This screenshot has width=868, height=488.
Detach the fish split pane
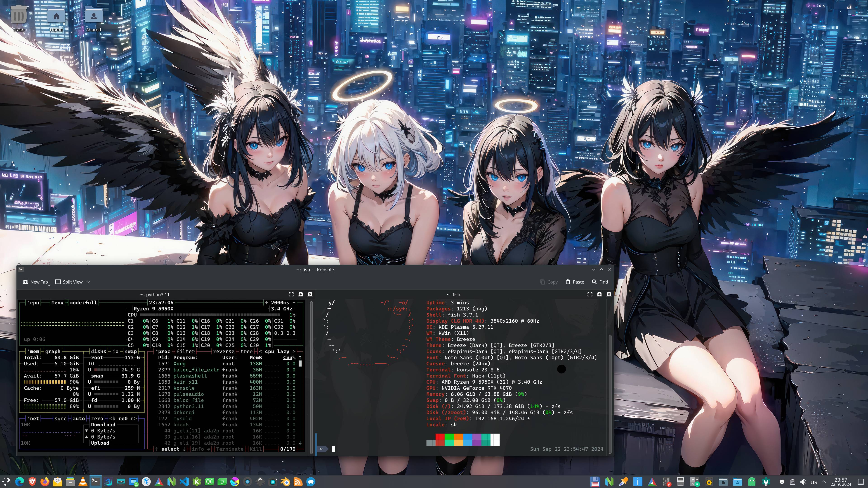point(599,294)
